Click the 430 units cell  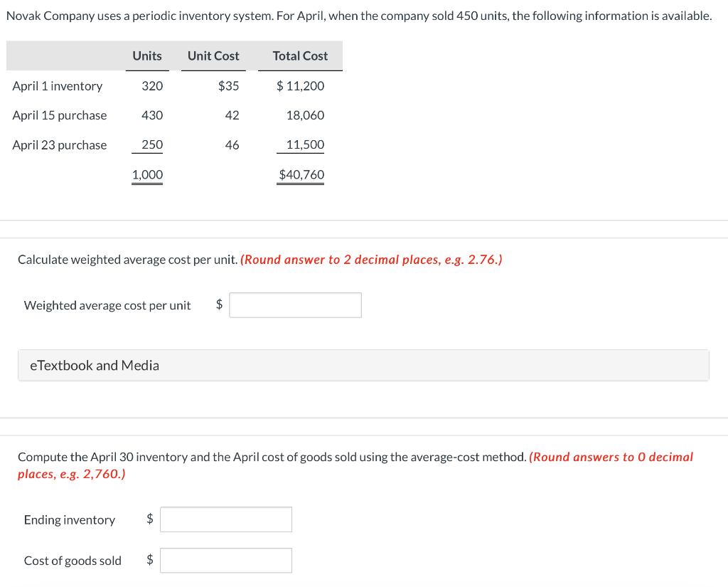(x=152, y=115)
